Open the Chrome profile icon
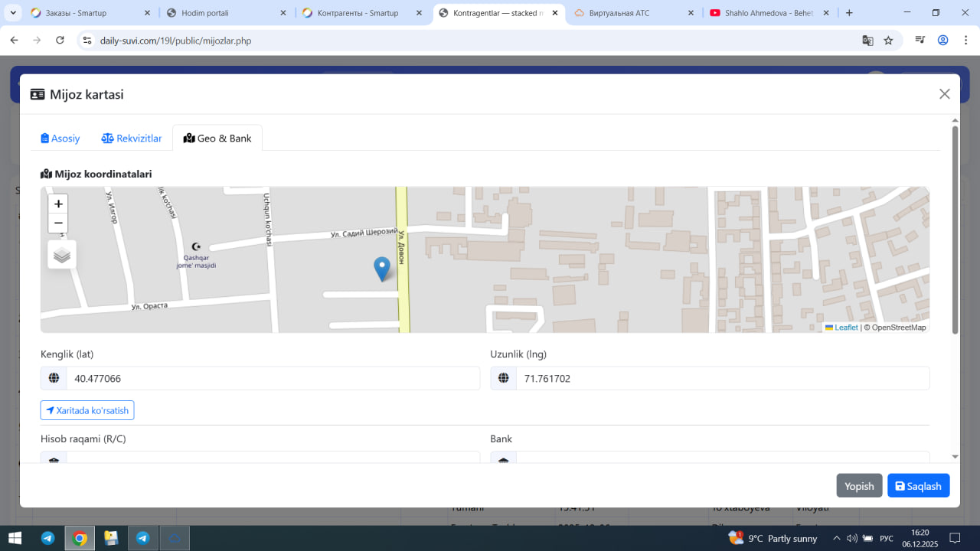The image size is (980, 551). tap(943, 41)
